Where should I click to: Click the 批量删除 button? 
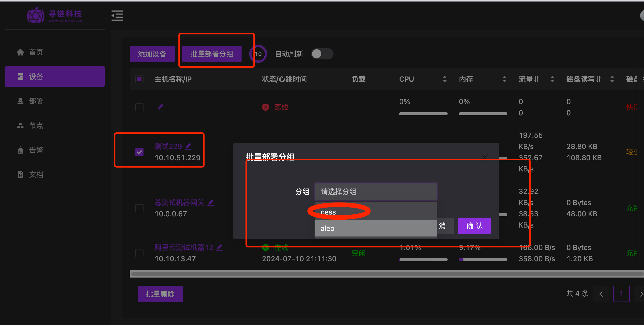coord(160,294)
